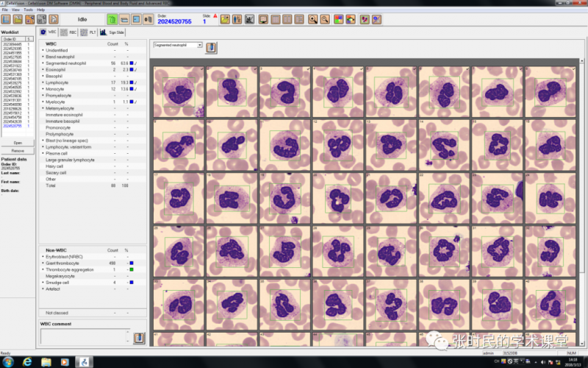Open the File menu
This screenshot has width=588, height=368.
click(x=5, y=10)
